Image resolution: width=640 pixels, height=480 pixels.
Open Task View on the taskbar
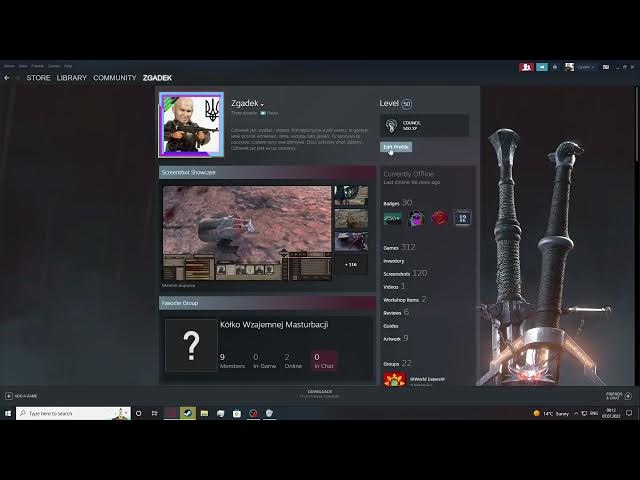coord(155,413)
